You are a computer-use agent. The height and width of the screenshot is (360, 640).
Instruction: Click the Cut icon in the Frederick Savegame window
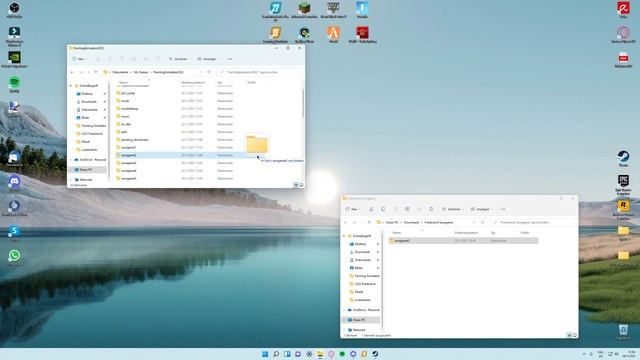371,209
